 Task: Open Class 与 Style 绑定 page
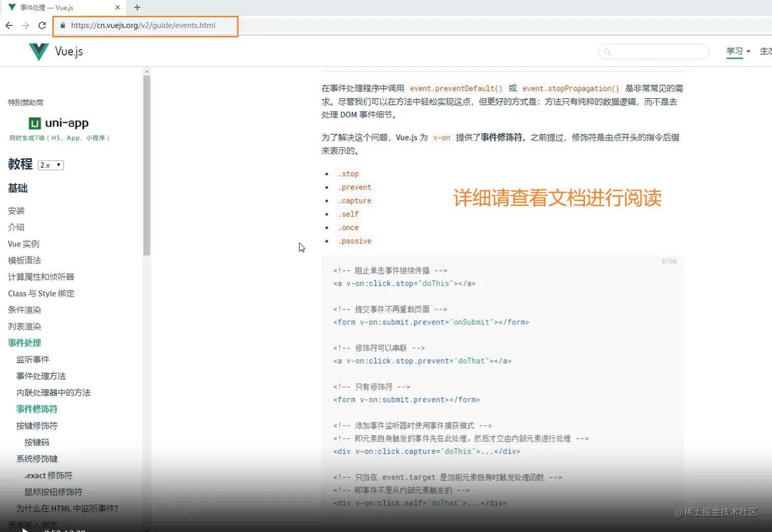pyautogui.click(x=41, y=294)
